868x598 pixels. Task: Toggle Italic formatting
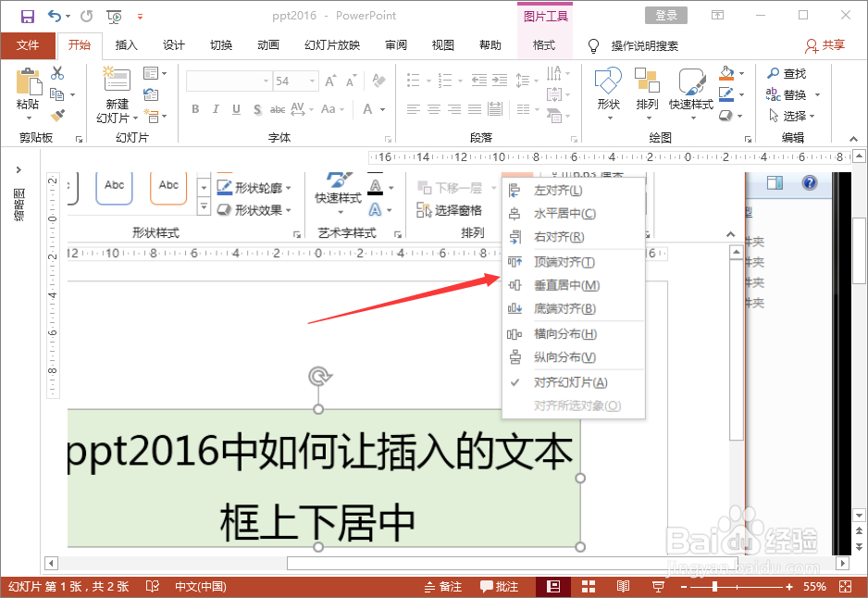(x=216, y=109)
